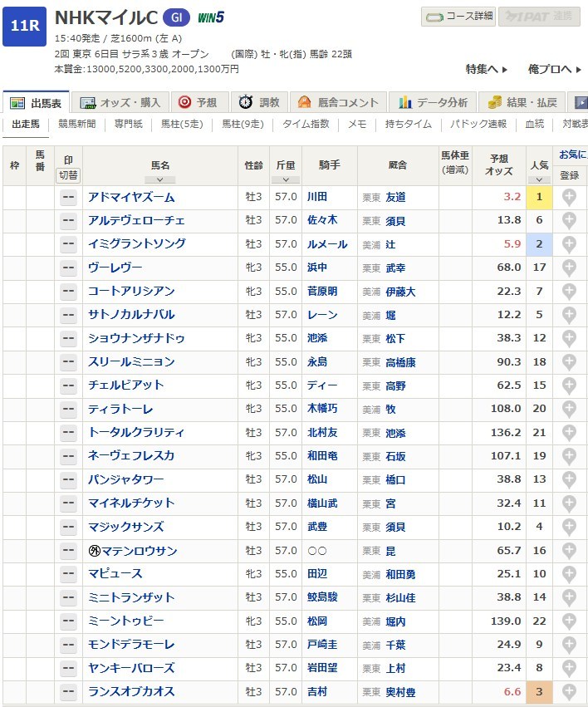
Task: Click the 登録 favorites register button
Action: tap(570, 175)
